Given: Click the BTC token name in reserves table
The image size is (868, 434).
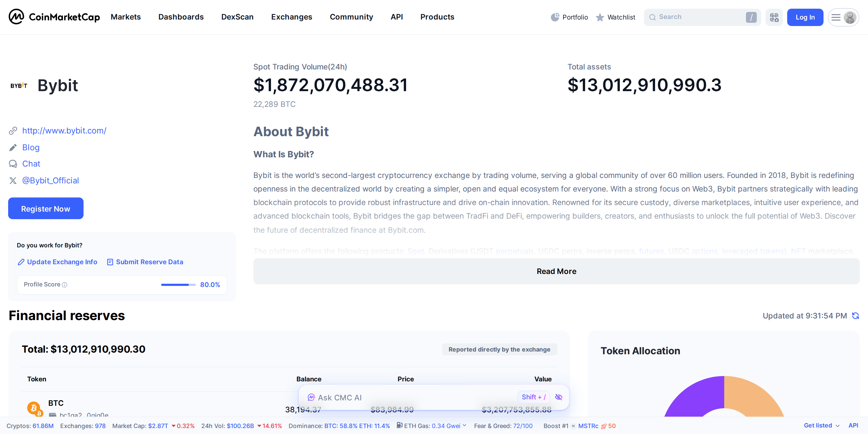Looking at the screenshot, I should point(56,403).
